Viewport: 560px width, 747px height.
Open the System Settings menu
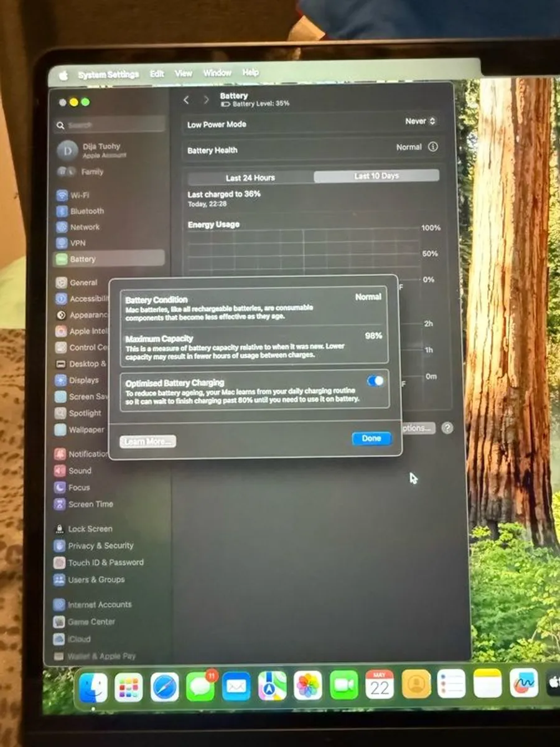tap(108, 75)
